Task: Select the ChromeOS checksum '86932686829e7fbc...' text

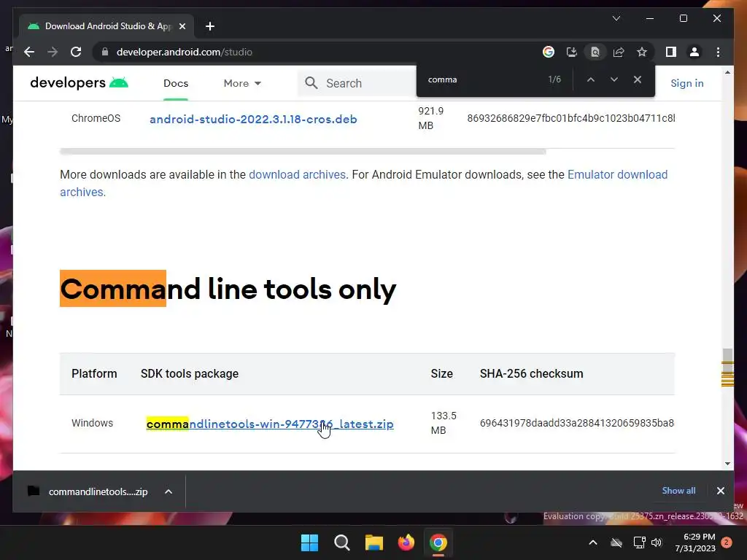Action: point(570,118)
